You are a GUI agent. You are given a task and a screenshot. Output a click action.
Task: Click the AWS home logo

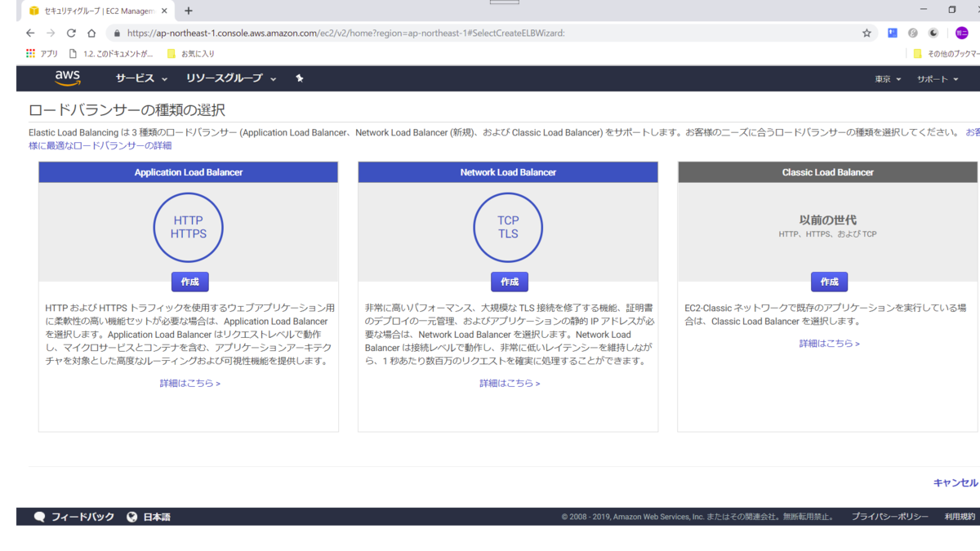click(67, 78)
